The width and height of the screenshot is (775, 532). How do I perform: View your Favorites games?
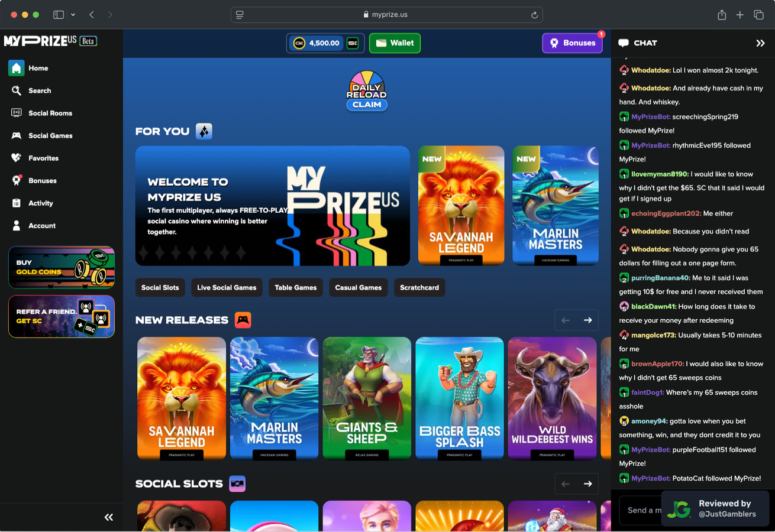pyautogui.click(x=42, y=158)
